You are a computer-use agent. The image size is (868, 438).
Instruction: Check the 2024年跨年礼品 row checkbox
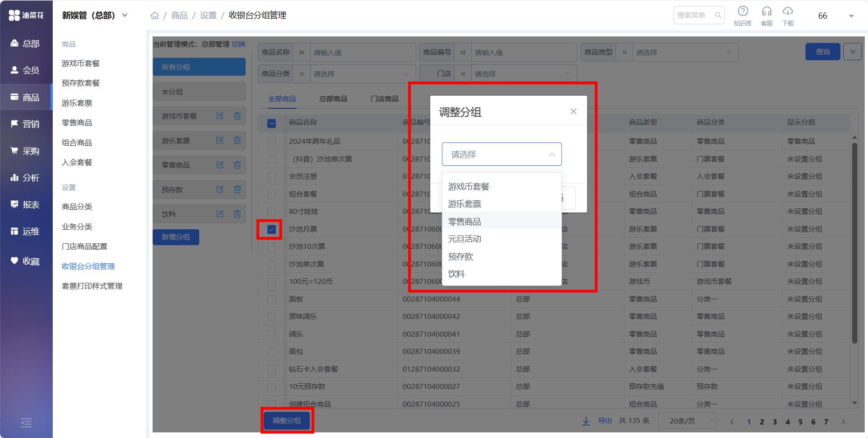click(272, 141)
